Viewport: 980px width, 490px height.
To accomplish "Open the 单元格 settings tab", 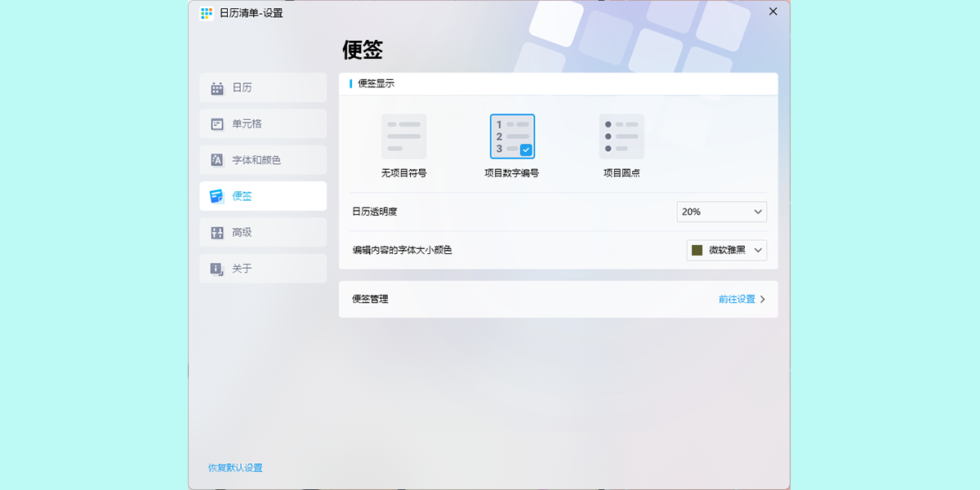I will pyautogui.click(x=263, y=123).
